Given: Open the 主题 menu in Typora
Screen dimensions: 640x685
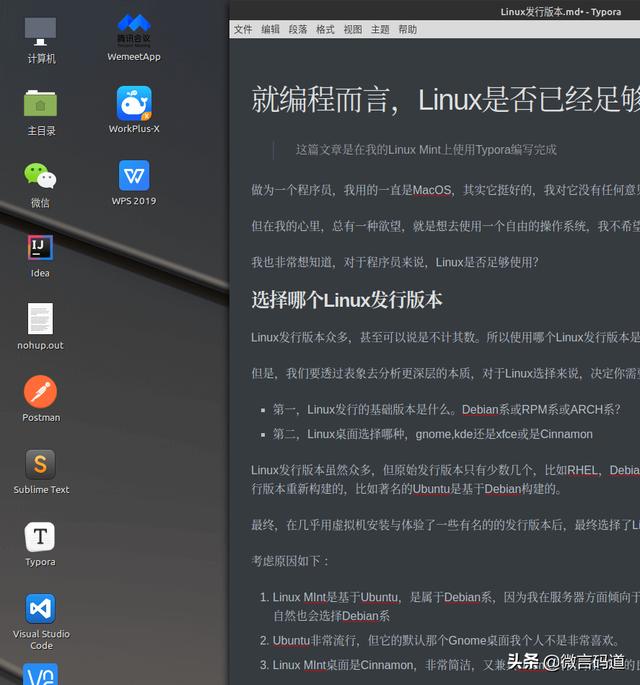Looking at the screenshot, I should tap(380, 29).
